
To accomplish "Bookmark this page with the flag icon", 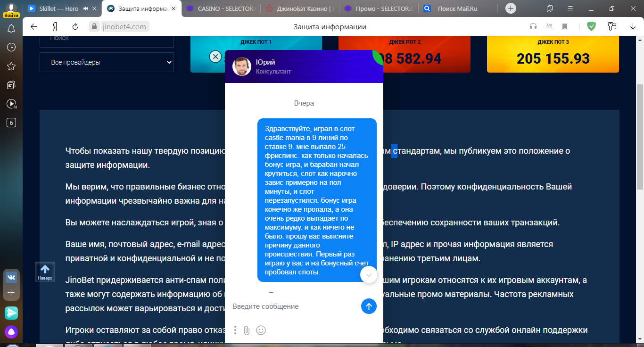I will (565, 26).
